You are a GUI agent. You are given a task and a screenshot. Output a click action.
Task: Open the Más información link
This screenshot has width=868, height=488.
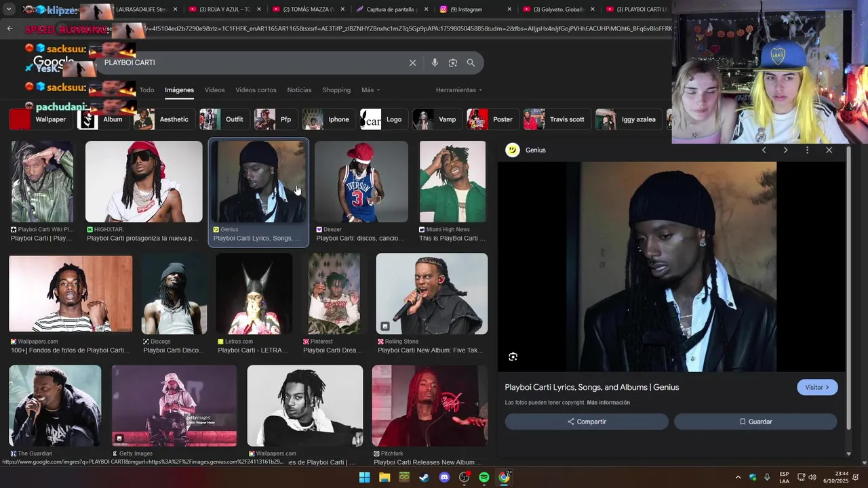click(x=608, y=403)
